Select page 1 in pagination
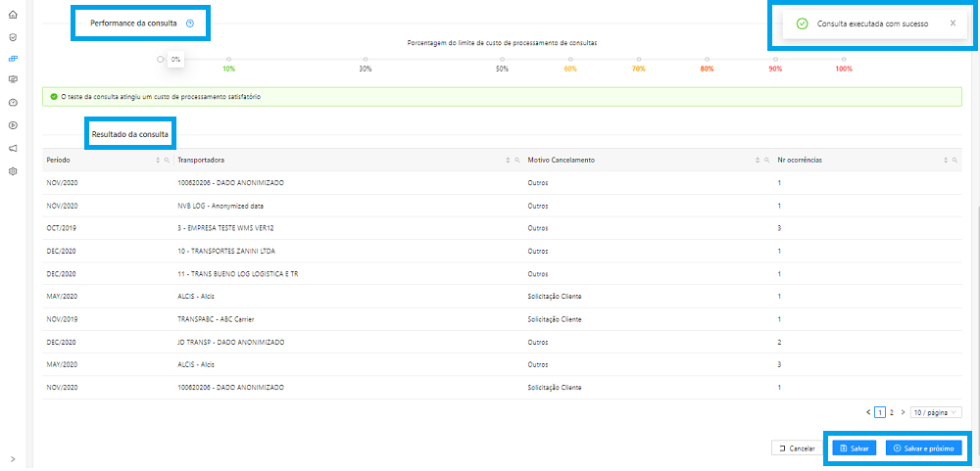This screenshot has height=471, width=980. click(880, 412)
